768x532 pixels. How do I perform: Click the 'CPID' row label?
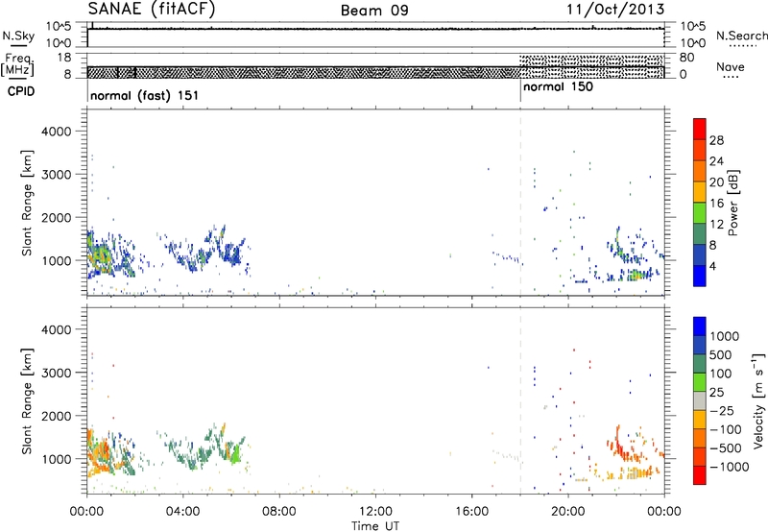tap(21, 91)
